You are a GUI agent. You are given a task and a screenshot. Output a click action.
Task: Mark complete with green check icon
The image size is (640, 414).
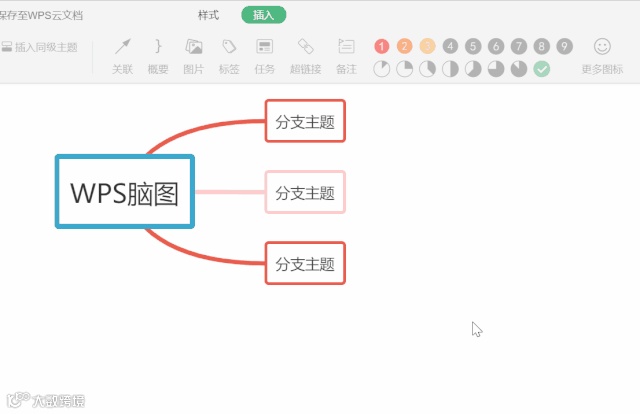542,69
